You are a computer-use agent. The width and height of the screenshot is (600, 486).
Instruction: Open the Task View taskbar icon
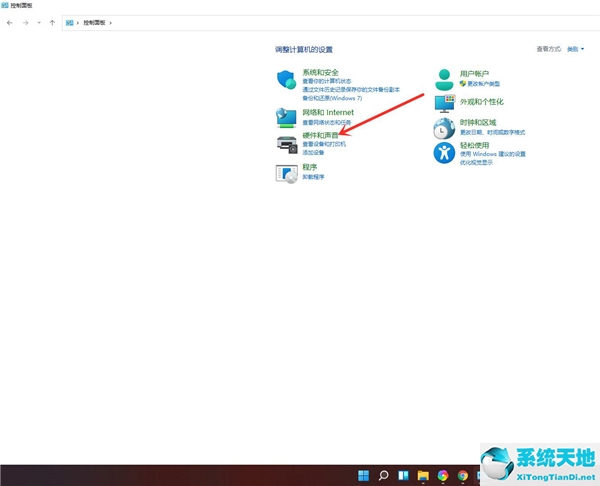(403, 475)
